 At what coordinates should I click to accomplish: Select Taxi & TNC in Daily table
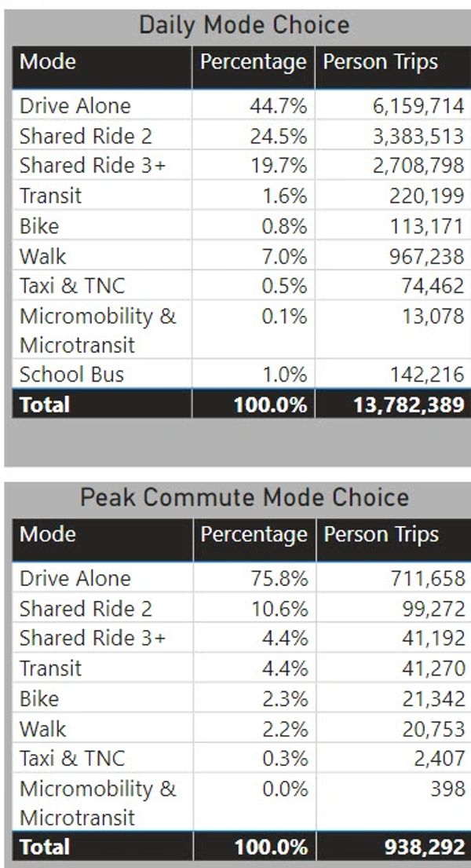click(x=71, y=286)
